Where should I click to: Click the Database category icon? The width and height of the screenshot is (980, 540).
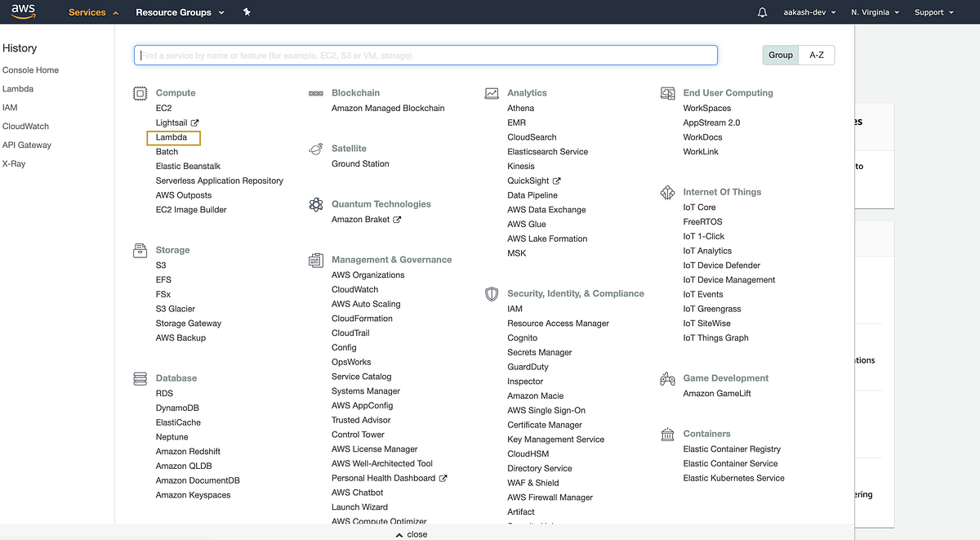coord(140,378)
